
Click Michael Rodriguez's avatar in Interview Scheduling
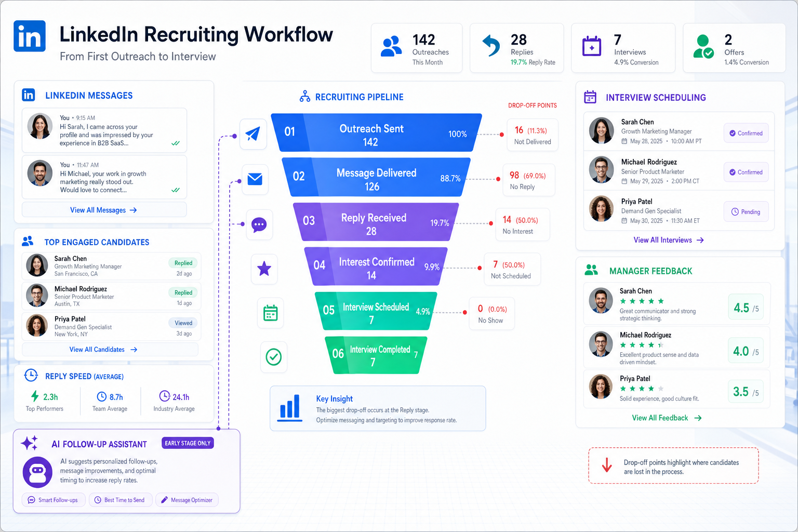(x=601, y=170)
